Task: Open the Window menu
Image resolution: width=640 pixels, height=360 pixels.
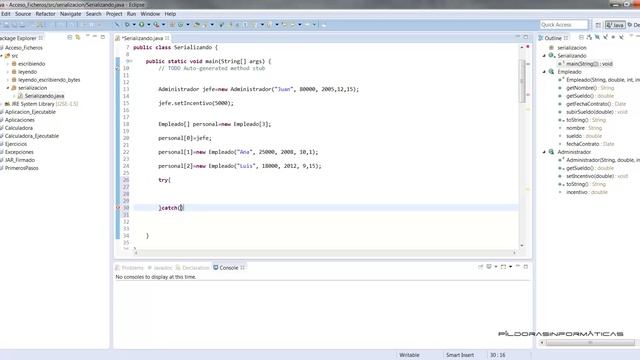Action: [150, 13]
